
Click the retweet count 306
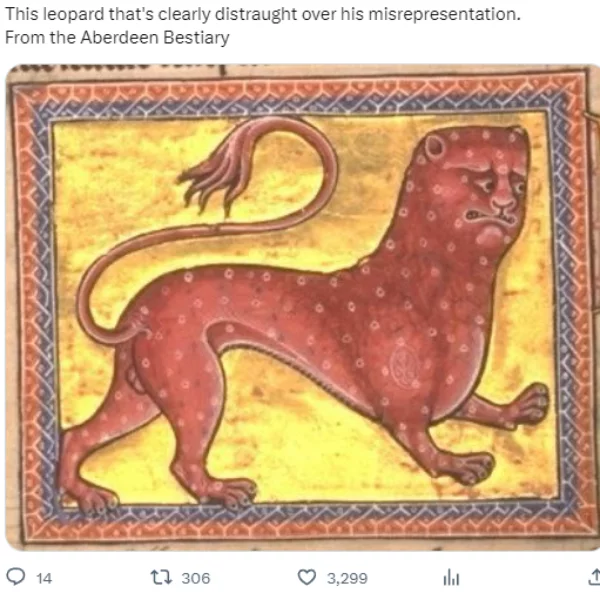(x=196, y=578)
